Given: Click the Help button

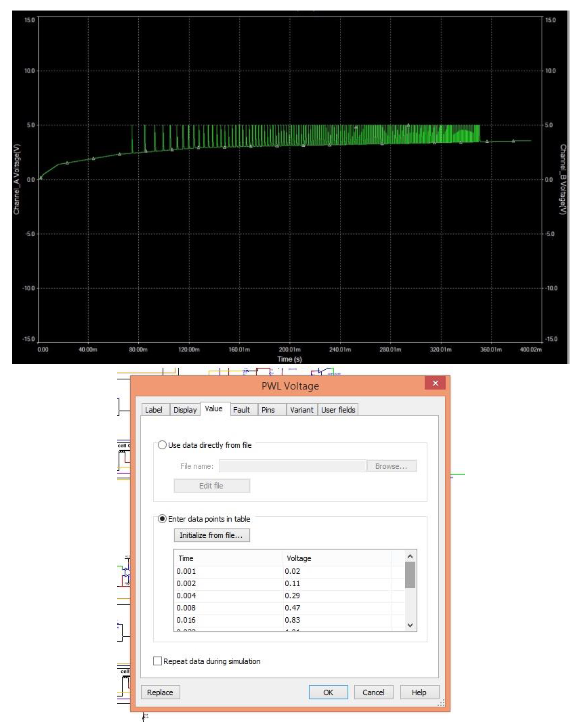Looking at the screenshot, I should coord(419,692).
